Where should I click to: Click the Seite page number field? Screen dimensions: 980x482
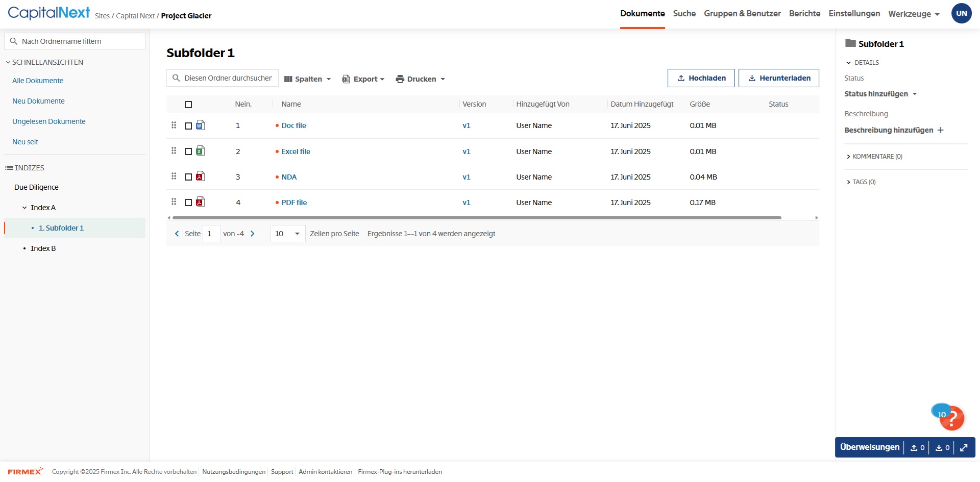point(211,234)
